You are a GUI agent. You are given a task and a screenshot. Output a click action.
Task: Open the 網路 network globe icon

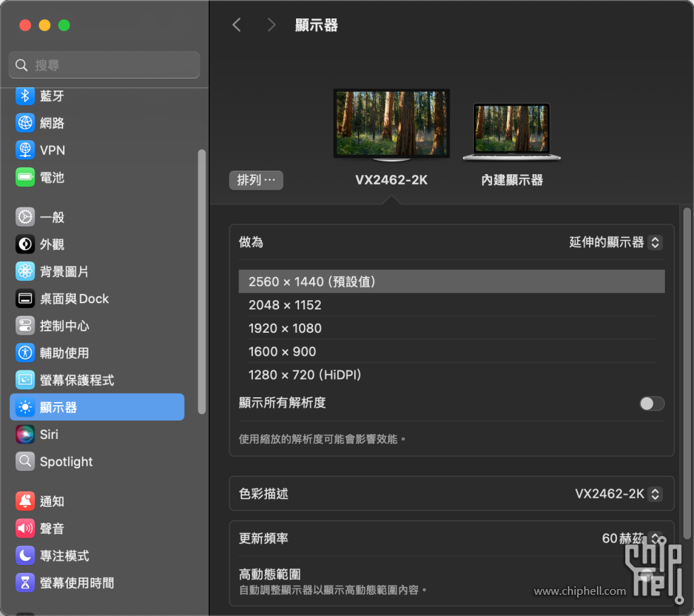25,123
